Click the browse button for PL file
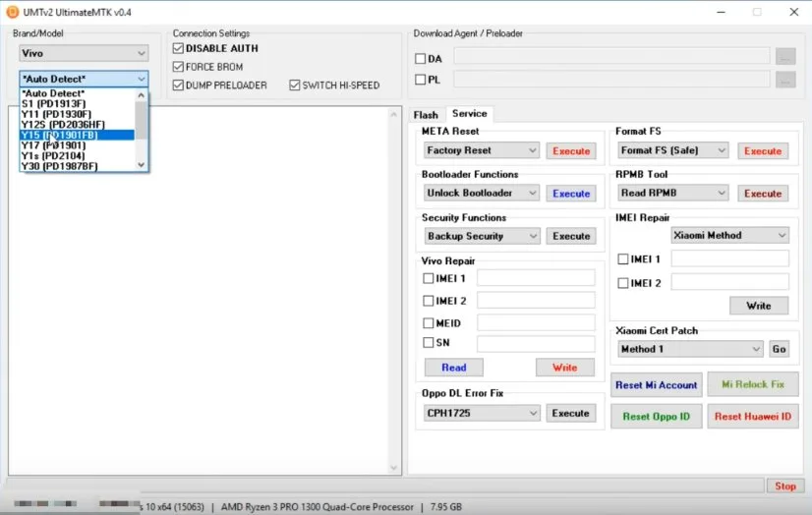Viewport: 812px width, 515px height. [x=784, y=79]
